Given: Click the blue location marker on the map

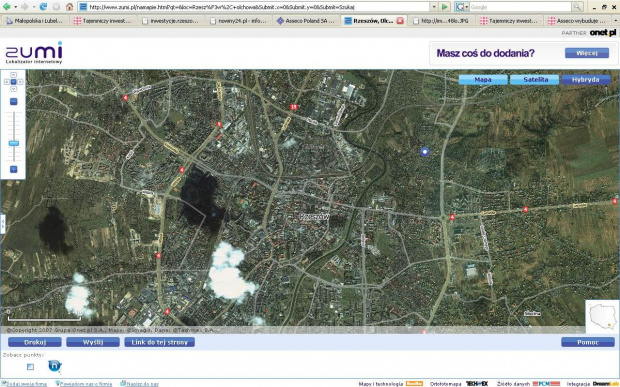Looking at the screenshot, I should click(x=425, y=152).
